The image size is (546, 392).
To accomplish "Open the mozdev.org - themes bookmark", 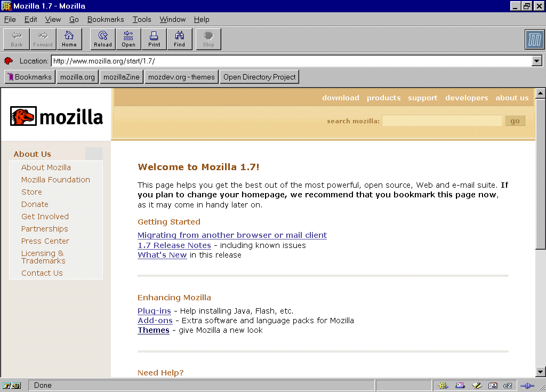I will click(181, 77).
